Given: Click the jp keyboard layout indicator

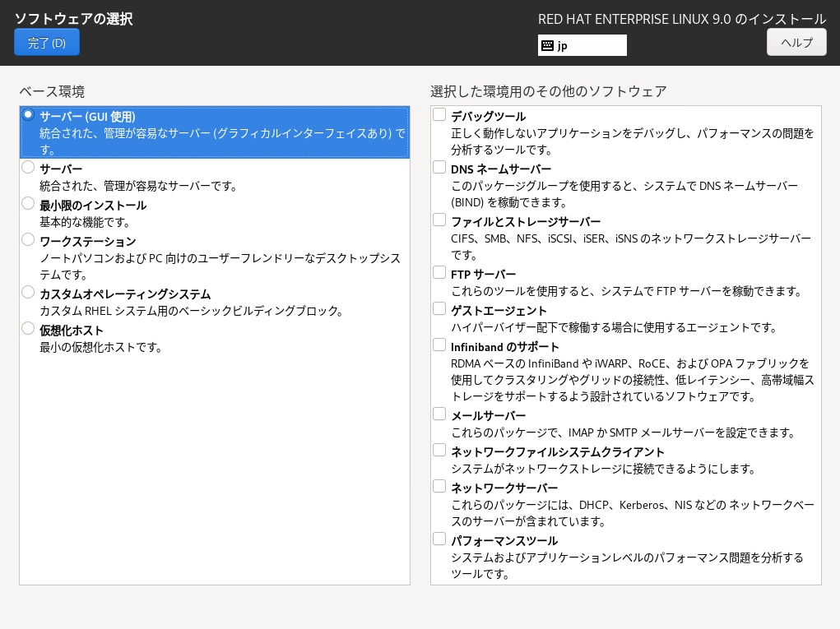Looking at the screenshot, I should (x=582, y=45).
